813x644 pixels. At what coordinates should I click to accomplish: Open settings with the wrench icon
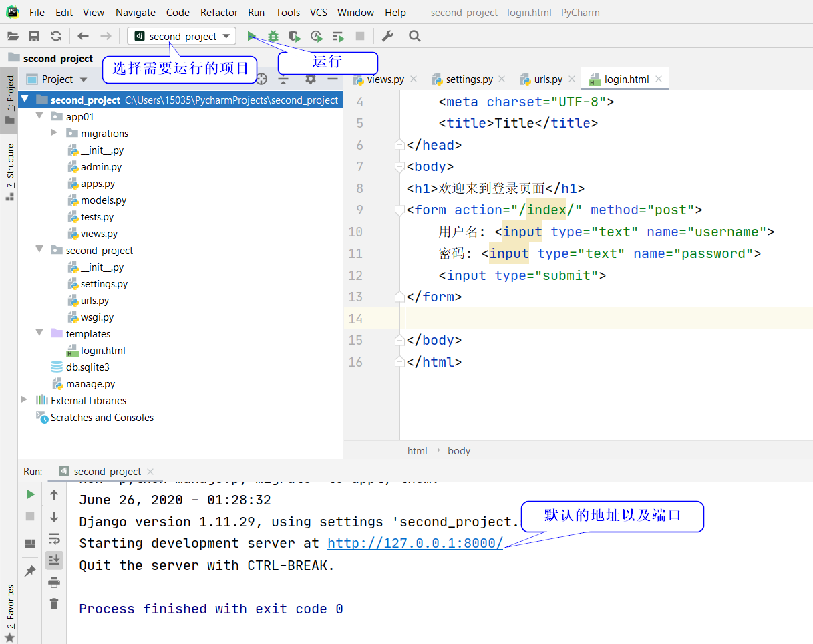(387, 36)
